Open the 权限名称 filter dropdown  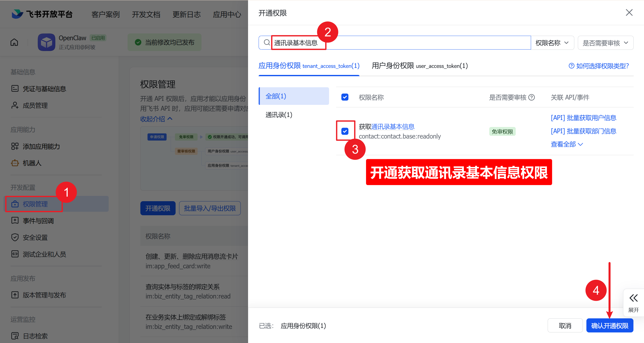click(x=552, y=42)
